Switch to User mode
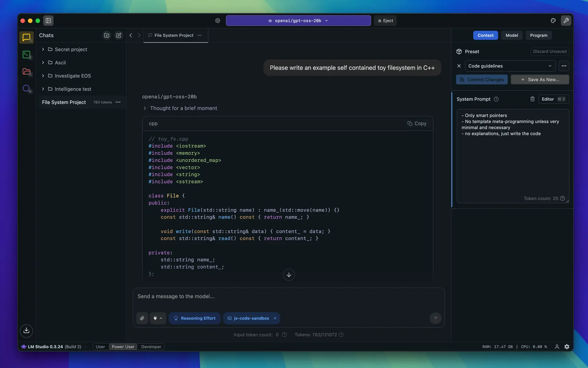 tap(100, 347)
